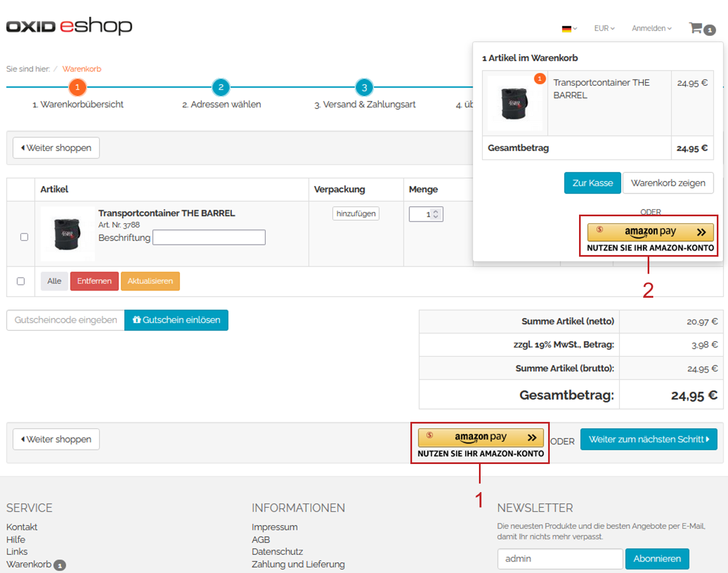
Task: Tick the checkbox for Transportcontainer THE BARREL
Action: click(24, 237)
